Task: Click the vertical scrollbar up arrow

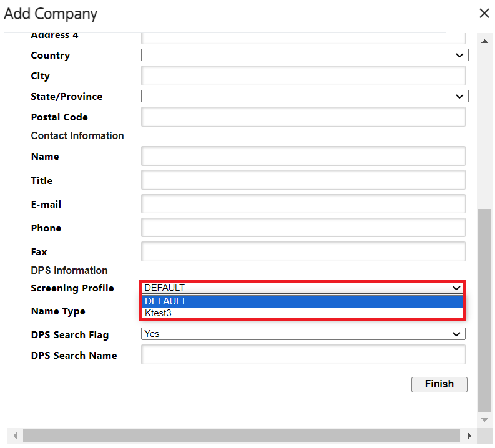Action: tap(484, 41)
